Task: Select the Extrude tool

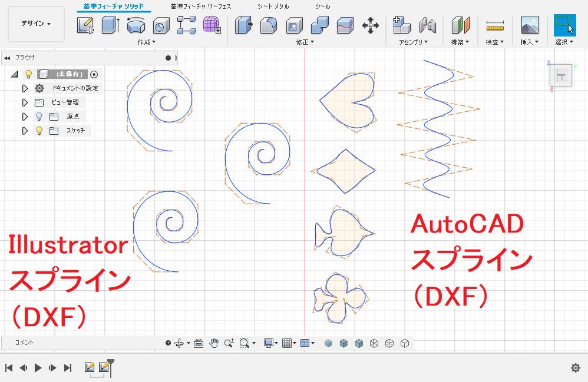Action: pos(111,25)
